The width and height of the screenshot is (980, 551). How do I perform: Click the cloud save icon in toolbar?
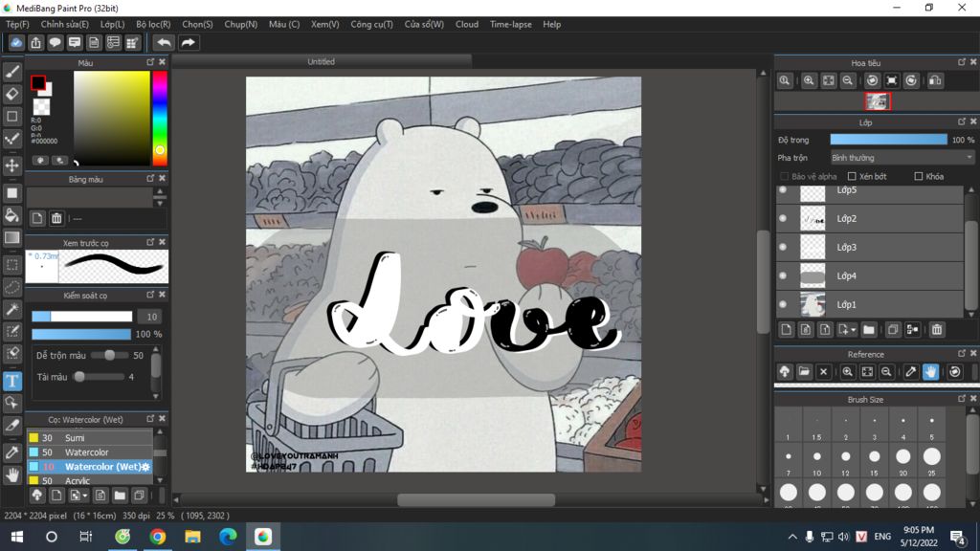coord(16,42)
